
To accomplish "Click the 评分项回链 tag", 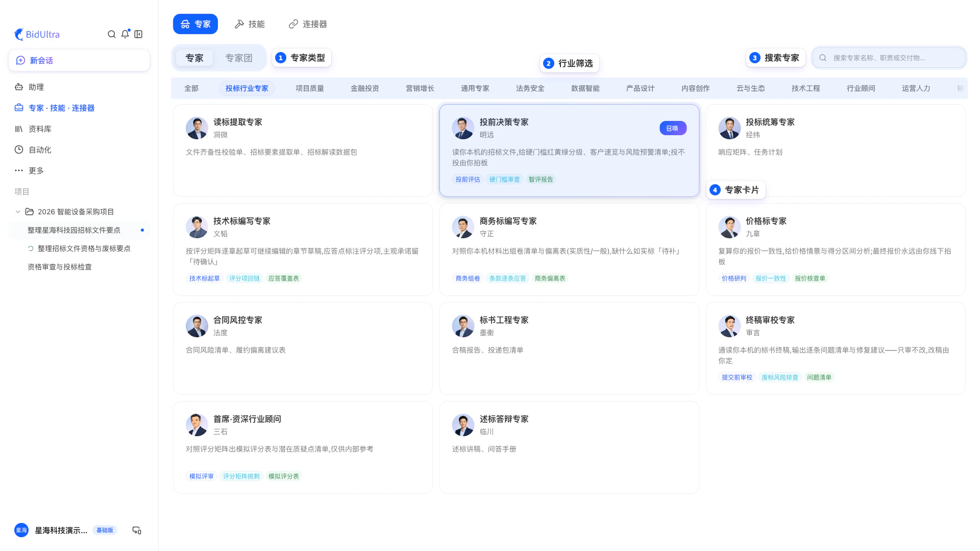I will coord(244,278).
